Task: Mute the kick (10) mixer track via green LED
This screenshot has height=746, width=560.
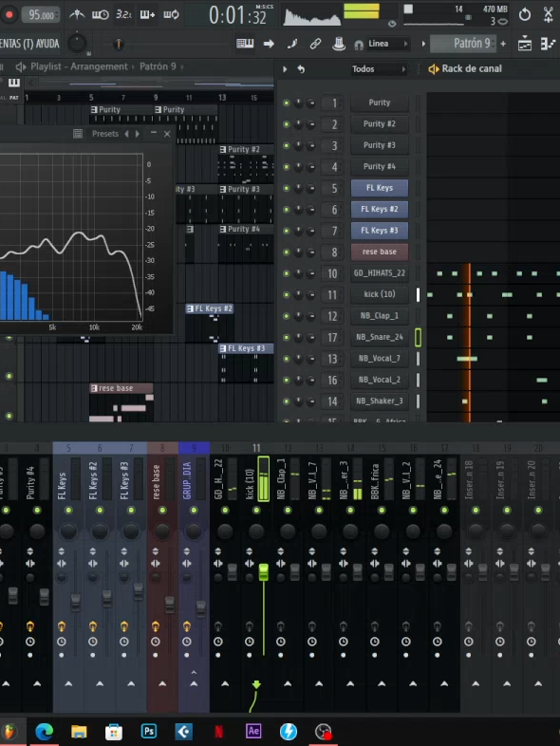Action: pos(256,511)
